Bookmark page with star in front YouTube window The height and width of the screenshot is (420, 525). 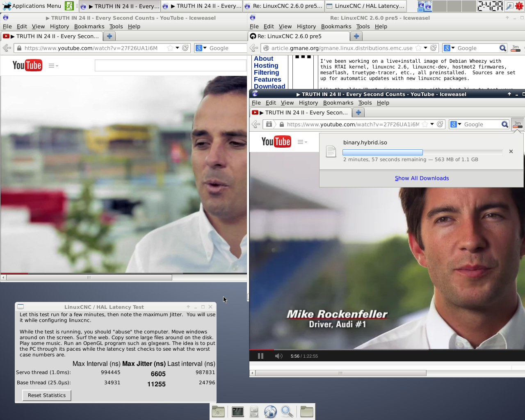pyautogui.click(x=425, y=124)
